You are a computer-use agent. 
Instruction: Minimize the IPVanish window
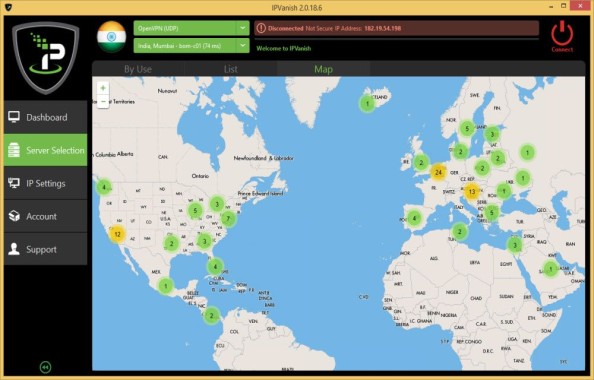552,6
